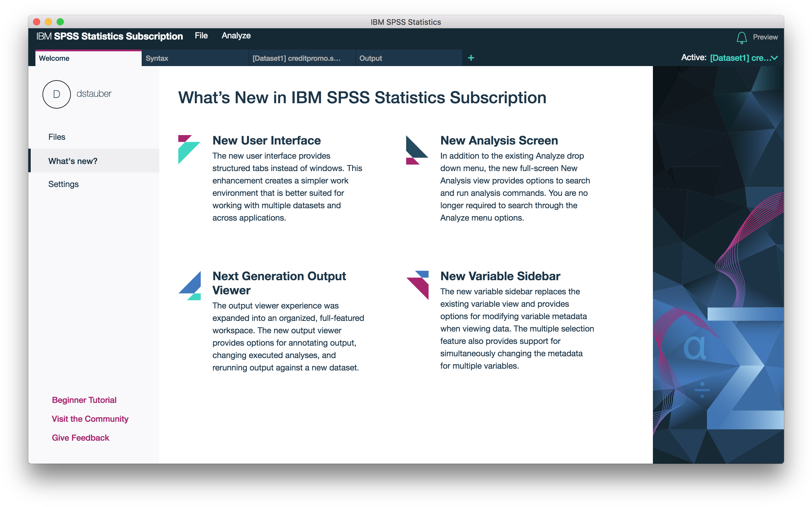
Task: Open a new tab with the plus icon
Action: point(471,58)
